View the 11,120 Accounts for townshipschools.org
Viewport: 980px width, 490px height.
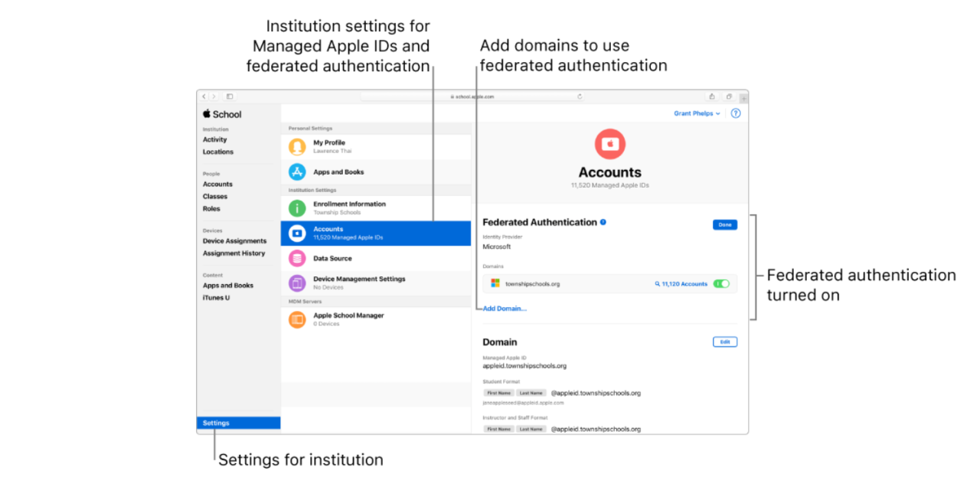[x=683, y=283]
